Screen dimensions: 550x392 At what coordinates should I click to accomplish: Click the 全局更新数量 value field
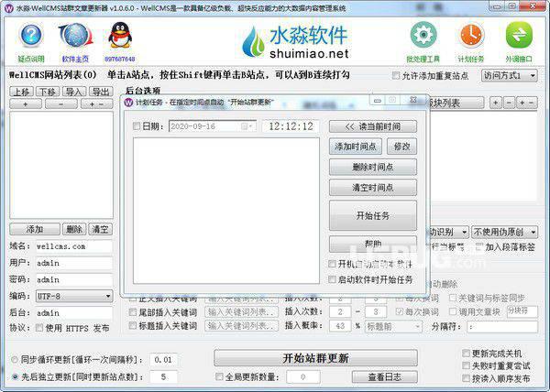303,377
